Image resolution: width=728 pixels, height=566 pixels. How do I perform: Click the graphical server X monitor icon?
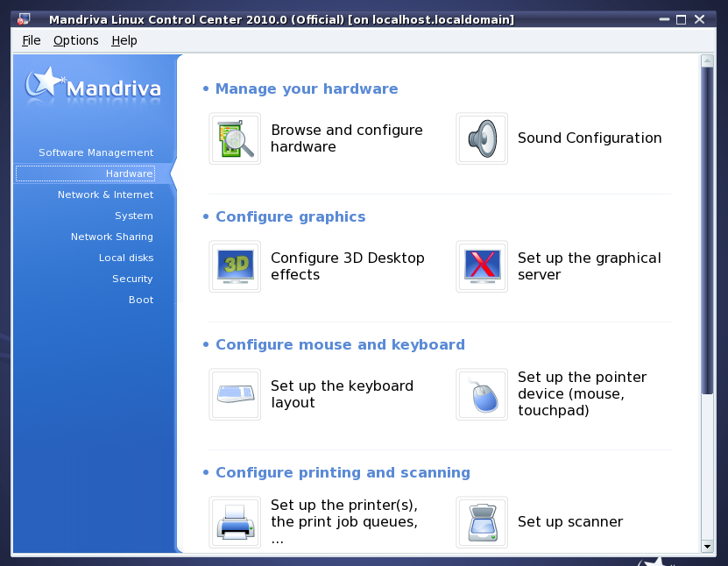click(482, 266)
